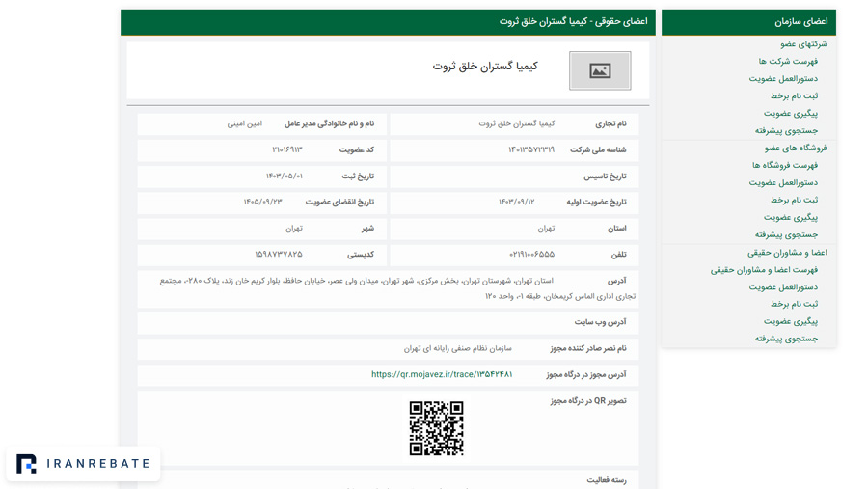Open پیگیری عضویت under فروشگاه های عضو
Viewport: 868px width, 489px height.
coord(791,218)
